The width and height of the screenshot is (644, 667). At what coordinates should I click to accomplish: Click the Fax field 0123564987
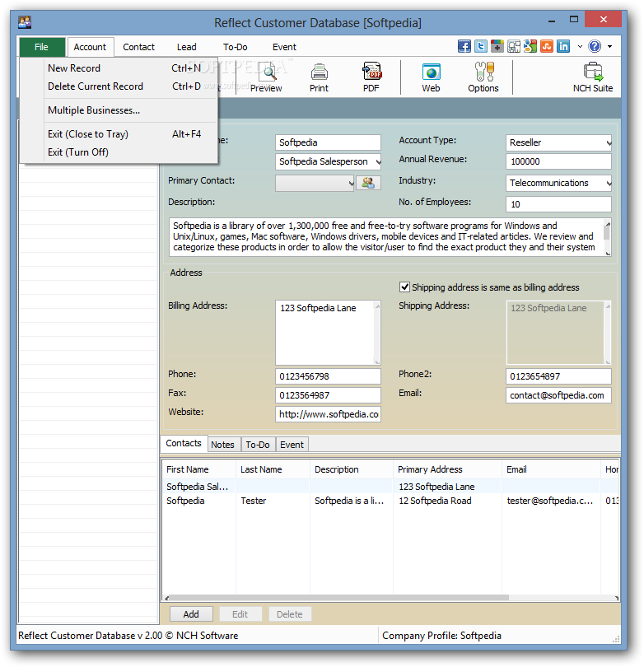pyautogui.click(x=328, y=395)
